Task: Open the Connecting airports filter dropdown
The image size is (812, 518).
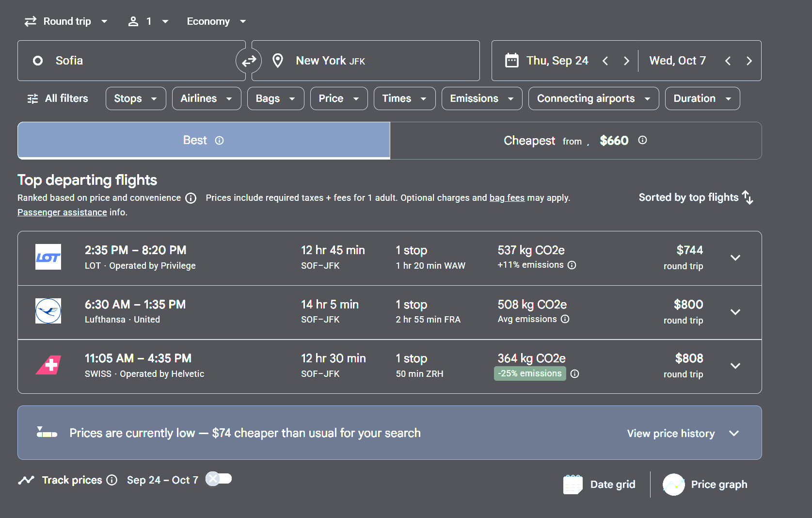Action: pos(594,98)
